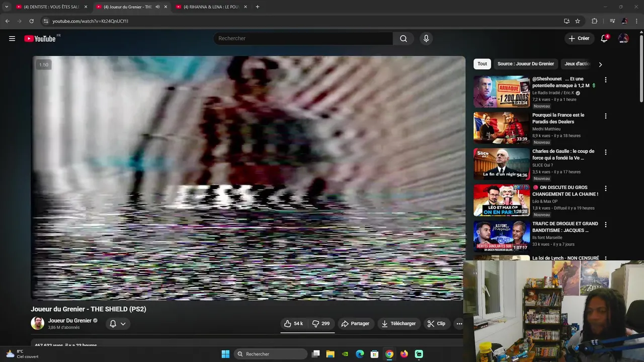Select Source : Joueur Du Grenier chip
The height and width of the screenshot is (362, 644).
pos(526,64)
